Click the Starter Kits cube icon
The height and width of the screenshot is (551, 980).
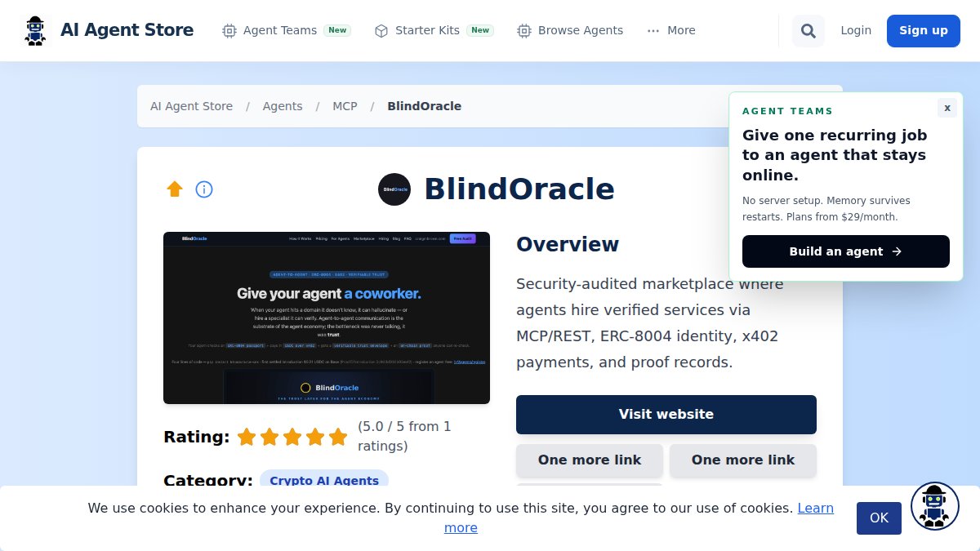[381, 31]
